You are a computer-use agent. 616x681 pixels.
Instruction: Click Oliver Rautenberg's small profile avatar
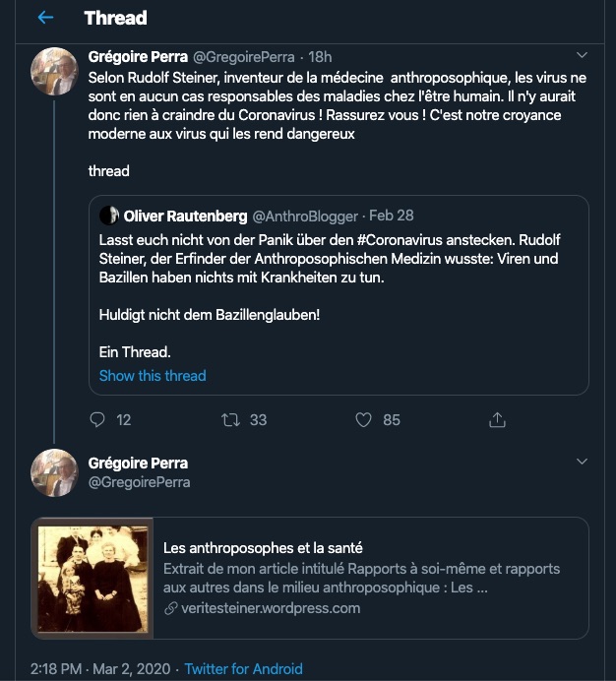tap(109, 216)
